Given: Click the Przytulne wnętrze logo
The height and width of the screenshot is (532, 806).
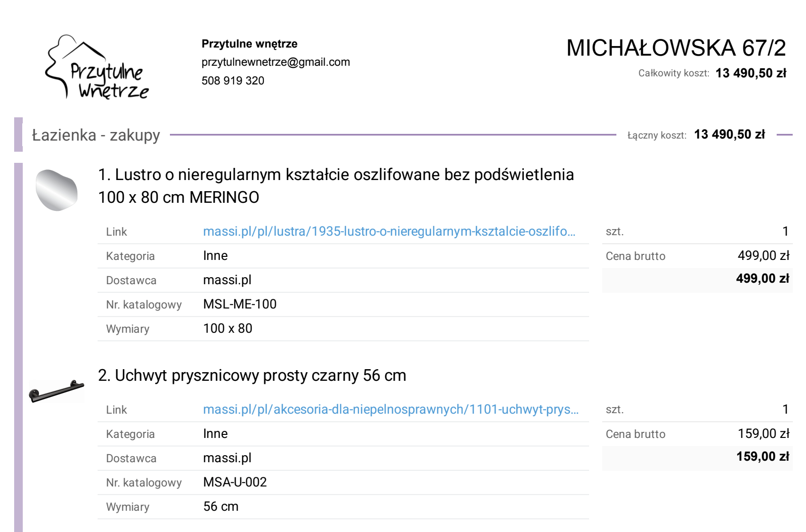Looking at the screenshot, I should [97, 67].
